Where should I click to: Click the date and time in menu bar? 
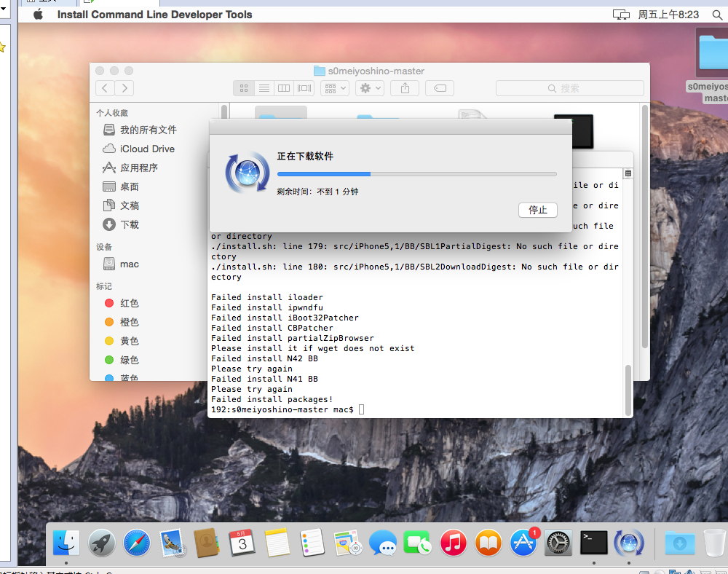click(x=668, y=15)
